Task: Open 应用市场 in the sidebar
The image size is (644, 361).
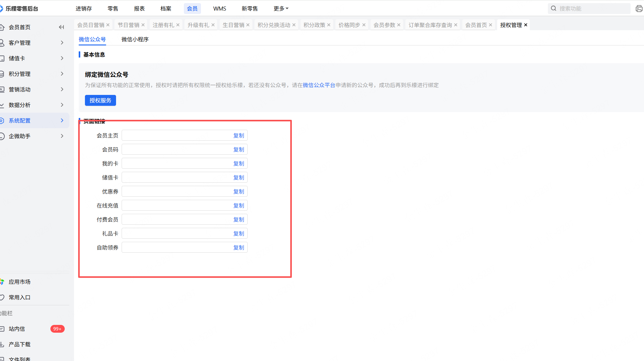Action: [19, 282]
